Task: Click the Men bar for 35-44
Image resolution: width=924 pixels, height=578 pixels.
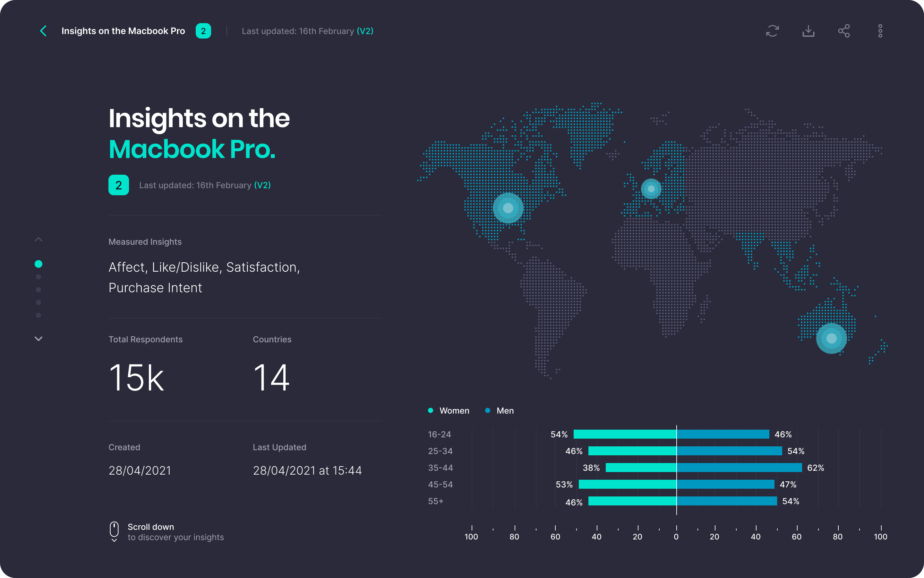Action: tap(739, 468)
